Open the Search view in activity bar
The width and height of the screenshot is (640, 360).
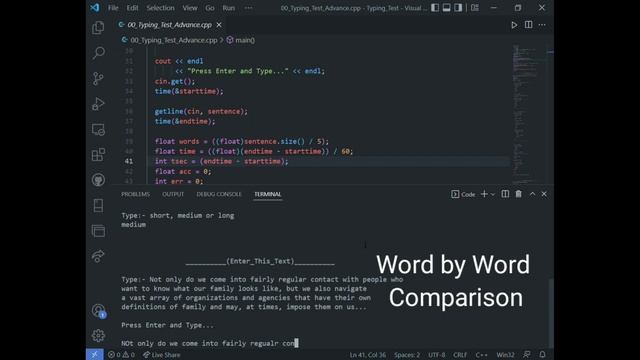click(x=98, y=53)
